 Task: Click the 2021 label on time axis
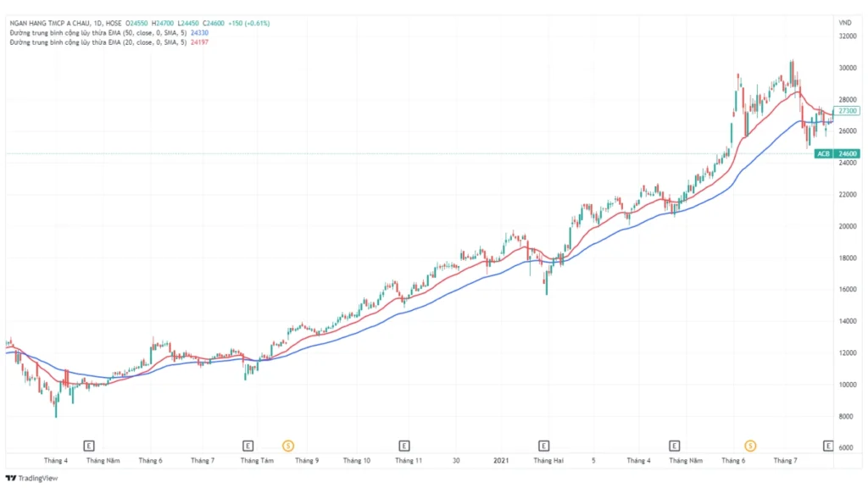click(501, 461)
